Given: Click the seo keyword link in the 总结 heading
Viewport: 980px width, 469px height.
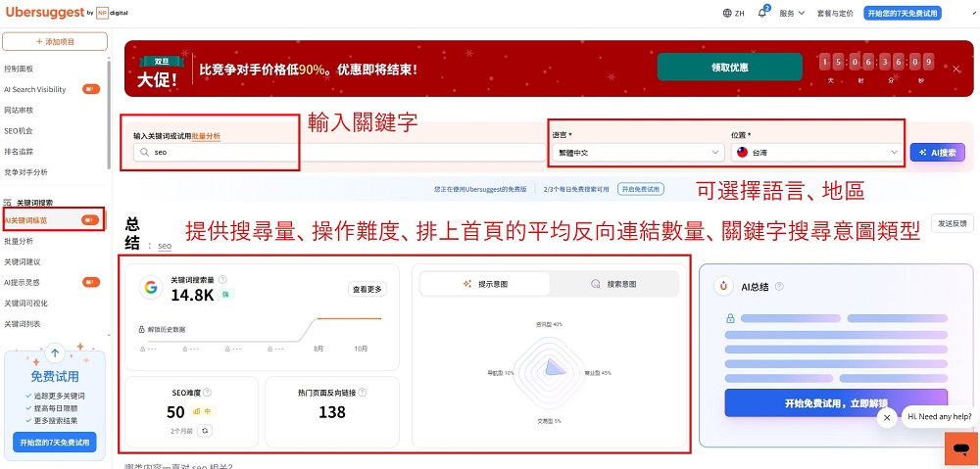Looking at the screenshot, I should click(165, 246).
